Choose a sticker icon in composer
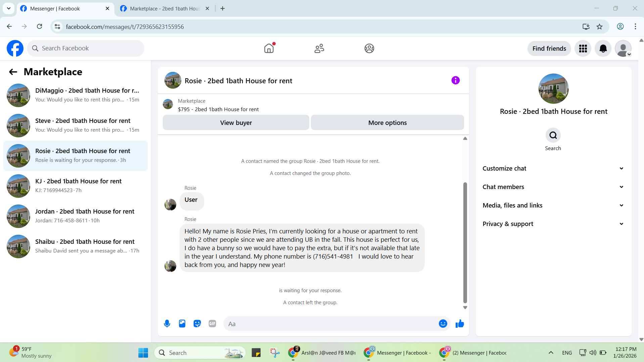 point(197,324)
